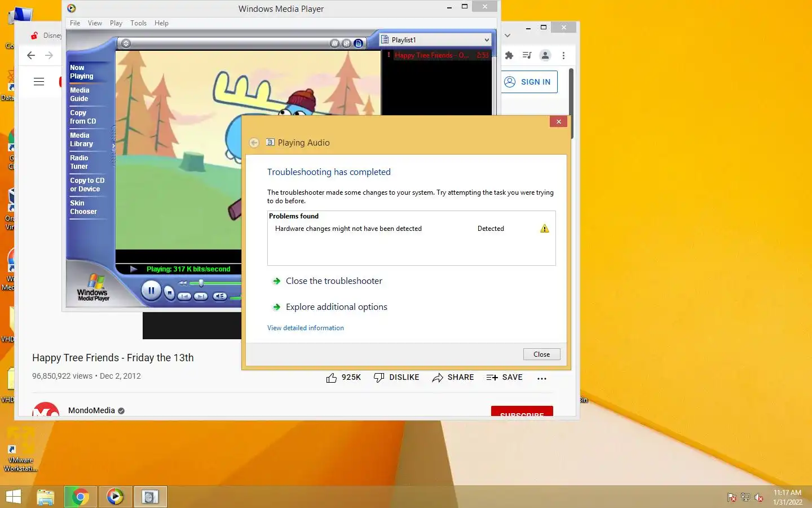Toggle the playlist pane button in Media Player
The image size is (812, 508).
[358, 43]
